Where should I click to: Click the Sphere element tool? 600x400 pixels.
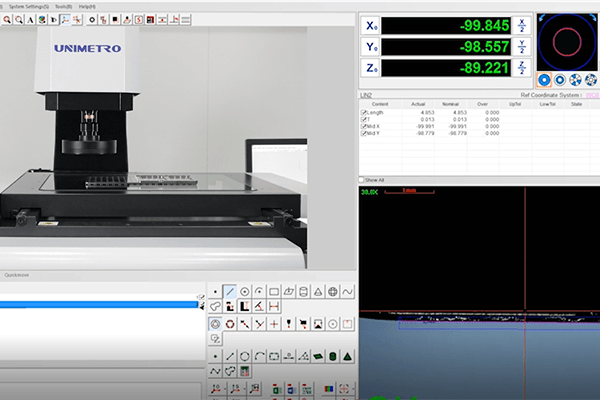coord(333,291)
